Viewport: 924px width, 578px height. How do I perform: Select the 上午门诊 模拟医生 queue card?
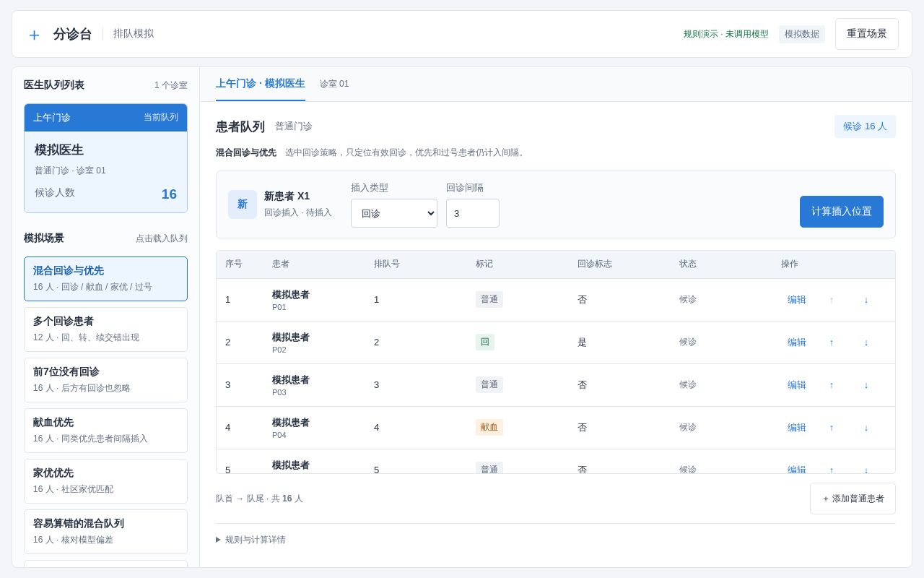(x=105, y=158)
